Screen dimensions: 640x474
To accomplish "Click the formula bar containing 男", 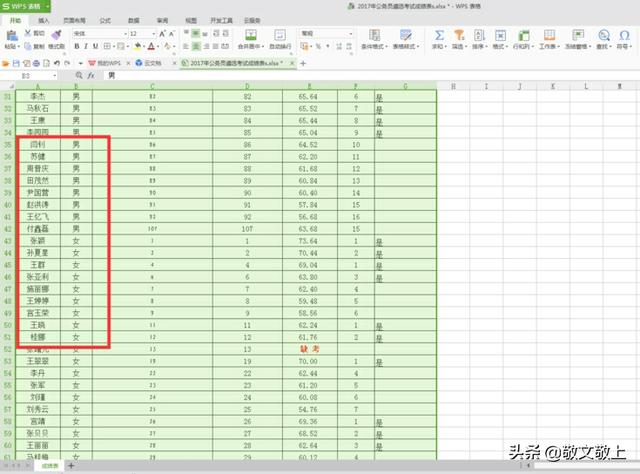I will (x=371, y=76).
